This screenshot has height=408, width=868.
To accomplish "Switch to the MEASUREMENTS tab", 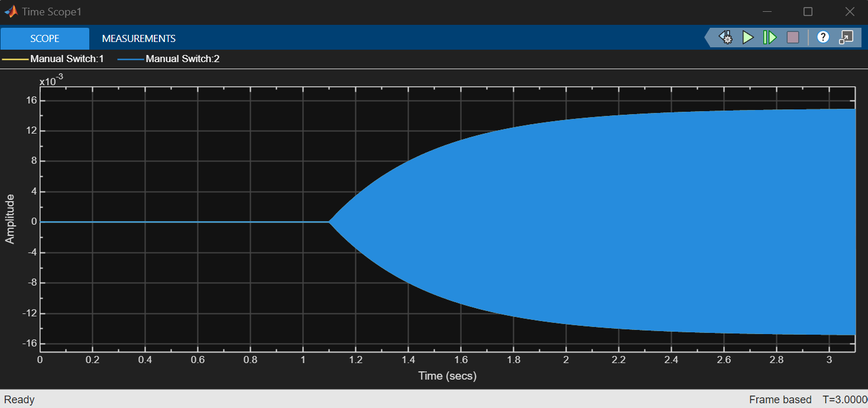I will coord(138,38).
